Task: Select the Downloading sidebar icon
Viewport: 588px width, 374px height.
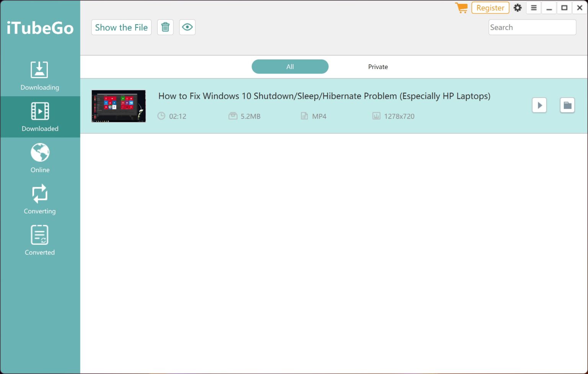Action: click(x=40, y=70)
